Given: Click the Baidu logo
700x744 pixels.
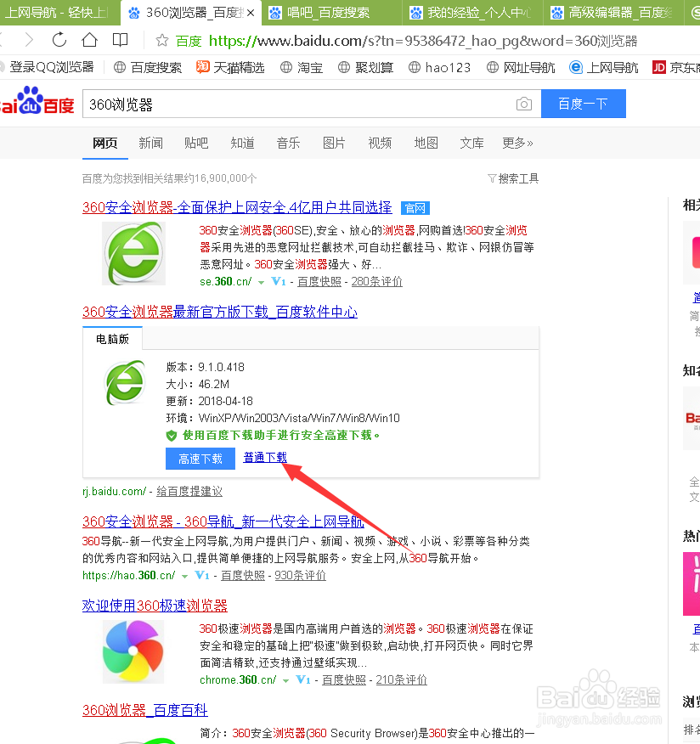Looking at the screenshot, I should [x=37, y=100].
